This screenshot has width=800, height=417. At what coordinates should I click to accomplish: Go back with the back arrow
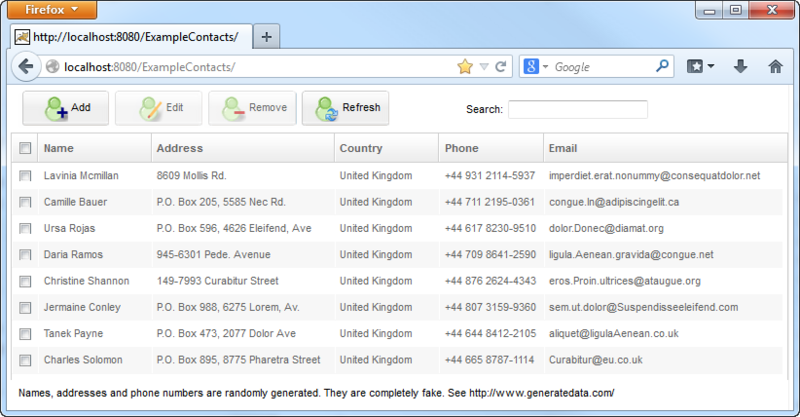[x=26, y=66]
